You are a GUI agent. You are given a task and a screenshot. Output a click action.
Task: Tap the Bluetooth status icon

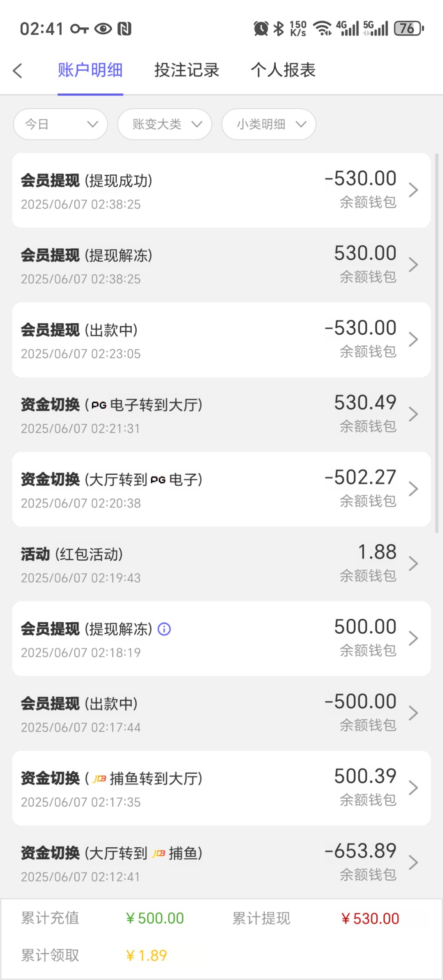tap(279, 29)
